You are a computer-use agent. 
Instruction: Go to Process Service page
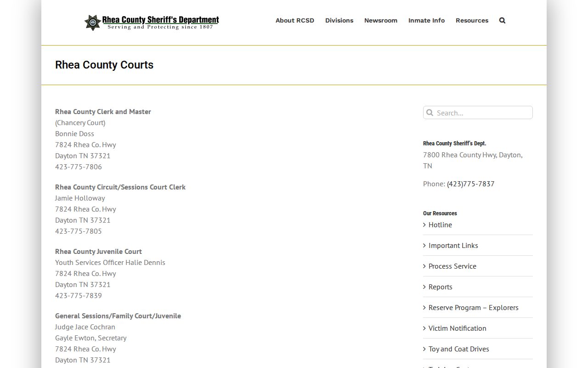click(452, 266)
